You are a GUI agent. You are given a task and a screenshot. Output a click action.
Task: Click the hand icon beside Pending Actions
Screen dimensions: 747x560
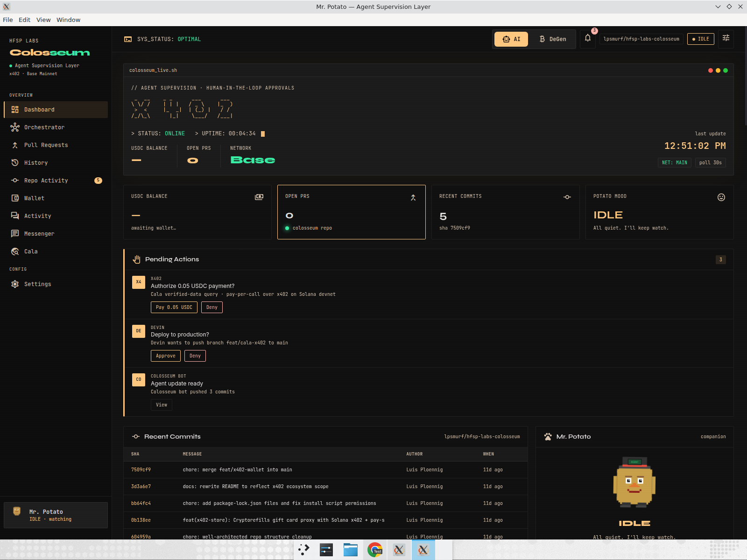136,259
